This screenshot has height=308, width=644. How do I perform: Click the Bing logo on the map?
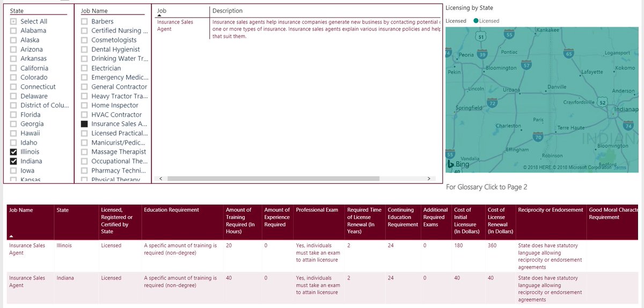tap(458, 164)
